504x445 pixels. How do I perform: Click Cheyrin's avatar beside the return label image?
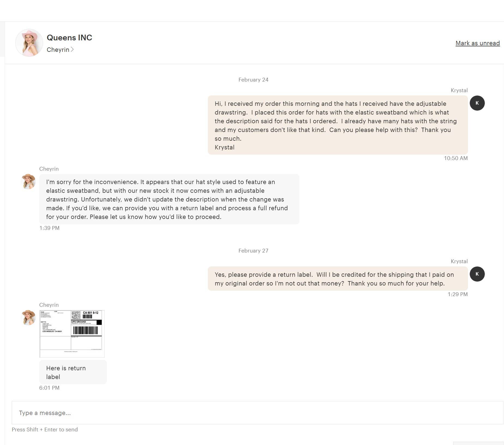coord(28,318)
